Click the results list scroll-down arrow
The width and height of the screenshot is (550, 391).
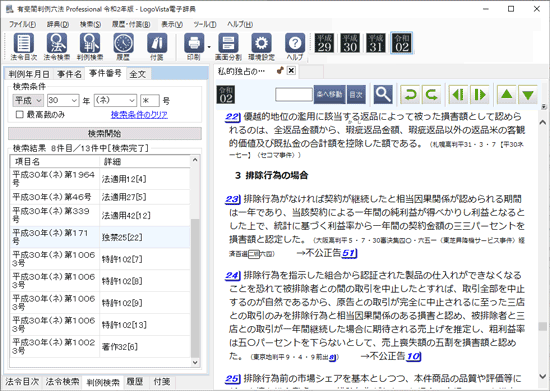point(195,363)
